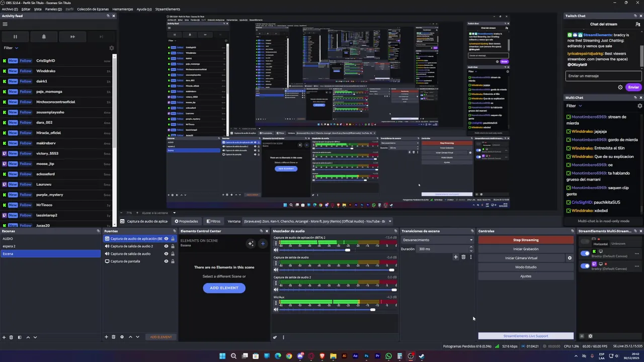Viewport: 644px width, 362px height.
Task: Select the AUDIO scene
Action: click(x=50, y=239)
